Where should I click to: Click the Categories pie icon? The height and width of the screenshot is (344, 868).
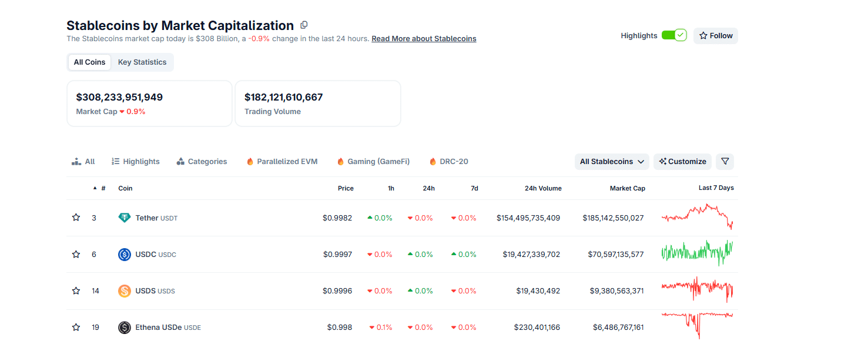click(180, 162)
